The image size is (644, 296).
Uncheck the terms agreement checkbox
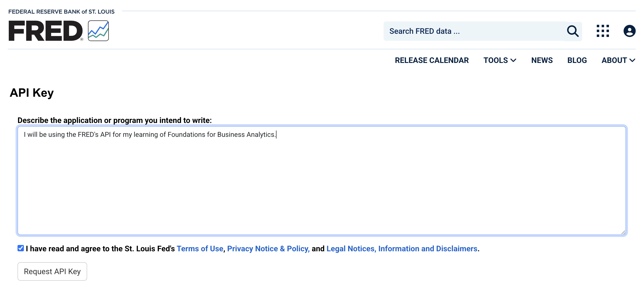click(x=21, y=248)
